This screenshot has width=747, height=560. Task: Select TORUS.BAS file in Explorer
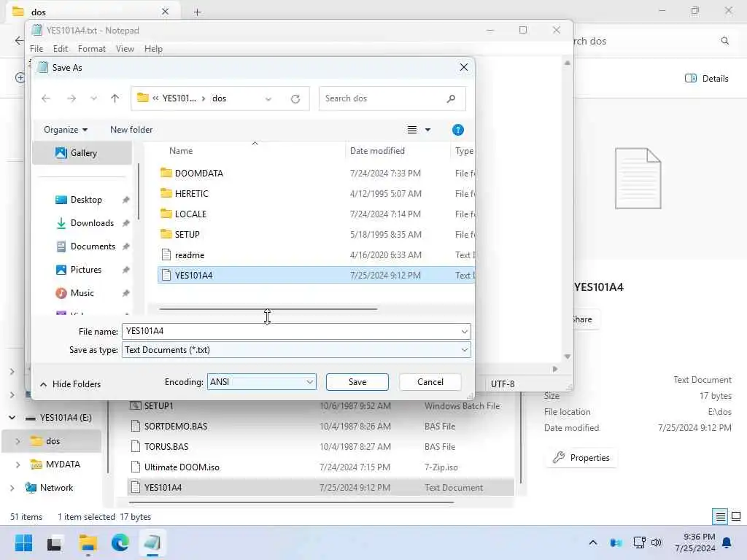coord(321,447)
